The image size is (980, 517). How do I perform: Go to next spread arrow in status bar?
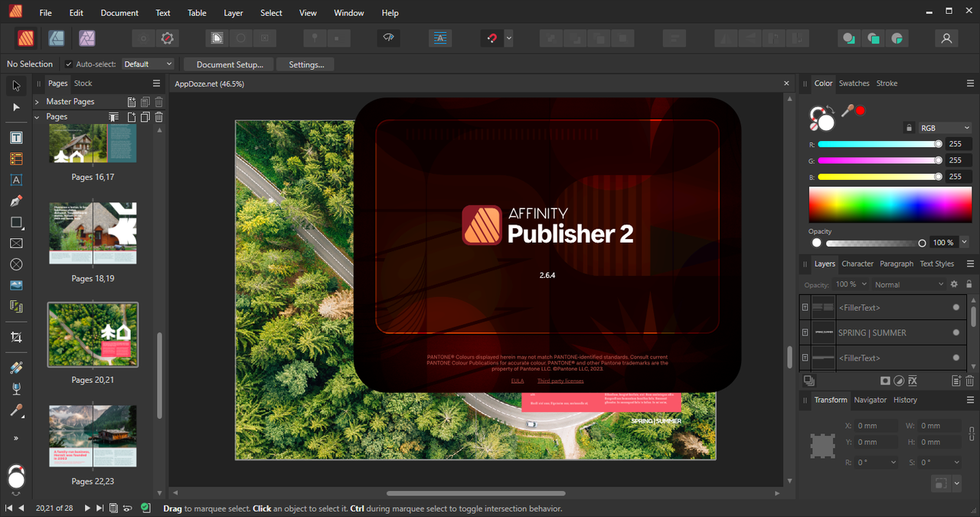[x=87, y=508]
